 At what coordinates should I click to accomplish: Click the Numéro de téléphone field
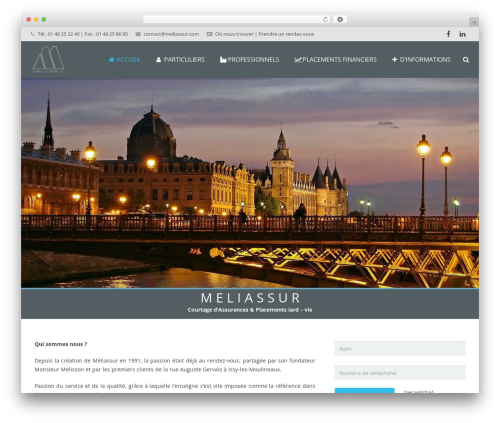tap(400, 373)
